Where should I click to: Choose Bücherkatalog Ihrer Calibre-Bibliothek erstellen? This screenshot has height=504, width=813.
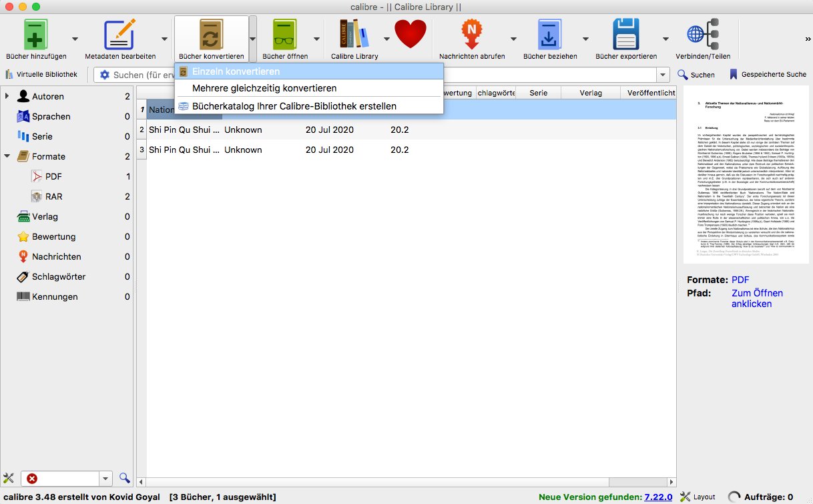(x=309, y=105)
